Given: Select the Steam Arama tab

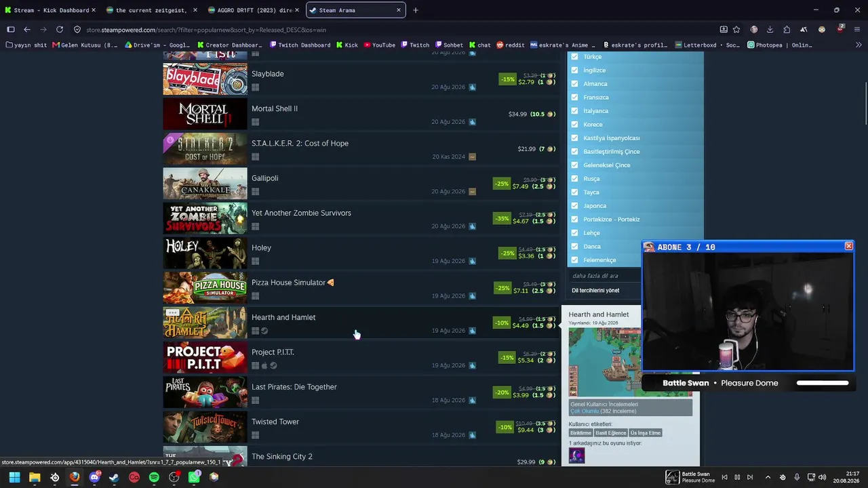Looking at the screenshot, I should [356, 10].
